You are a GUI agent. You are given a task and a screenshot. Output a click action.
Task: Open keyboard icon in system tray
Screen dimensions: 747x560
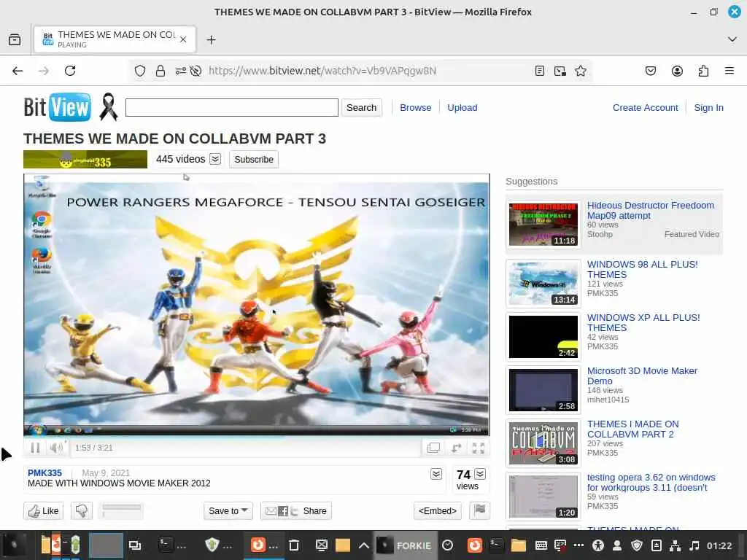click(541, 545)
